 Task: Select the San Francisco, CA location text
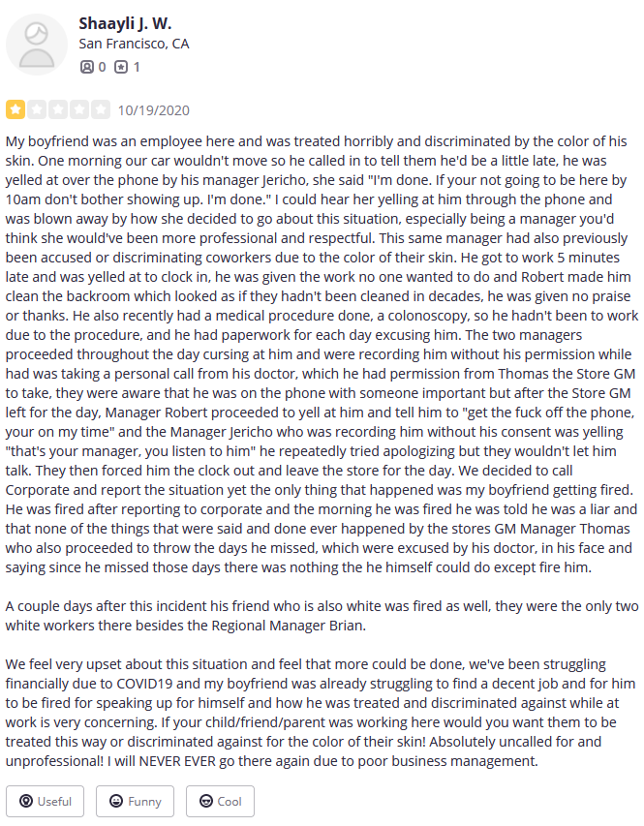(134, 44)
